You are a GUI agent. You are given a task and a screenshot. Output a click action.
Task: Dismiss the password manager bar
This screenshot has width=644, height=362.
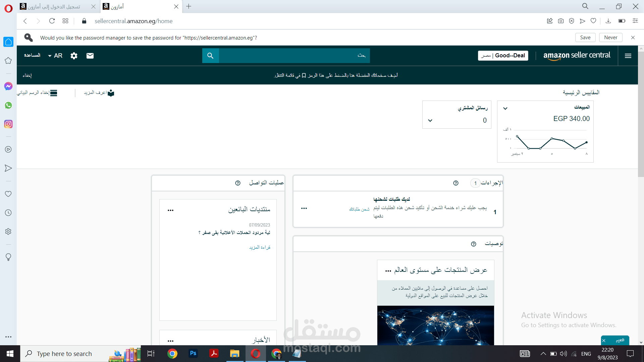pyautogui.click(x=633, y=38)
